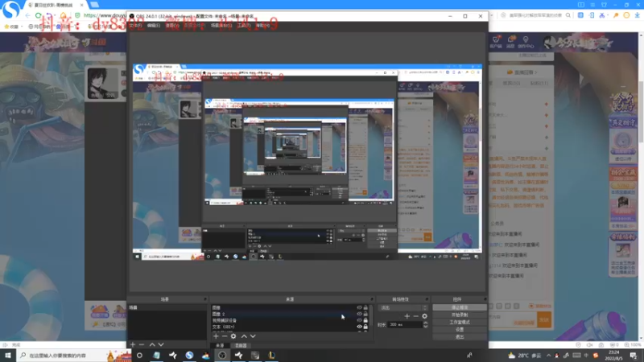The image size is (644, 362).
Task: Toggle visibility eye of 文本 (GDI+) source
Action: point(359,327)
